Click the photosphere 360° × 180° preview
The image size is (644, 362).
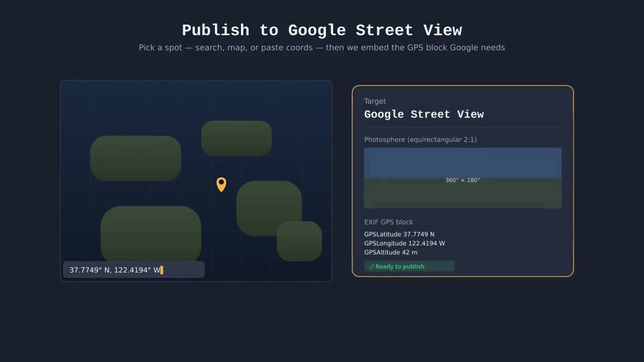point(463,178)
